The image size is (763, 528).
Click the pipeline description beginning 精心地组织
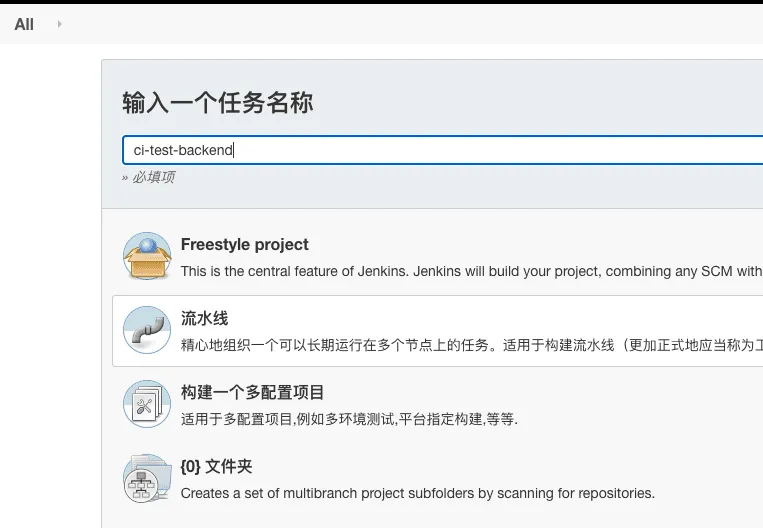click(471, 345)
